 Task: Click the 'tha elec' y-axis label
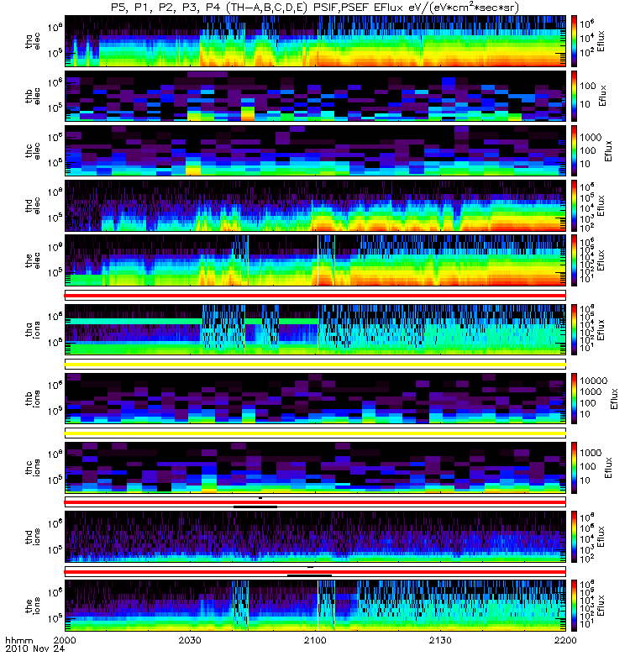pyautogui.click(x=33, y=41)
